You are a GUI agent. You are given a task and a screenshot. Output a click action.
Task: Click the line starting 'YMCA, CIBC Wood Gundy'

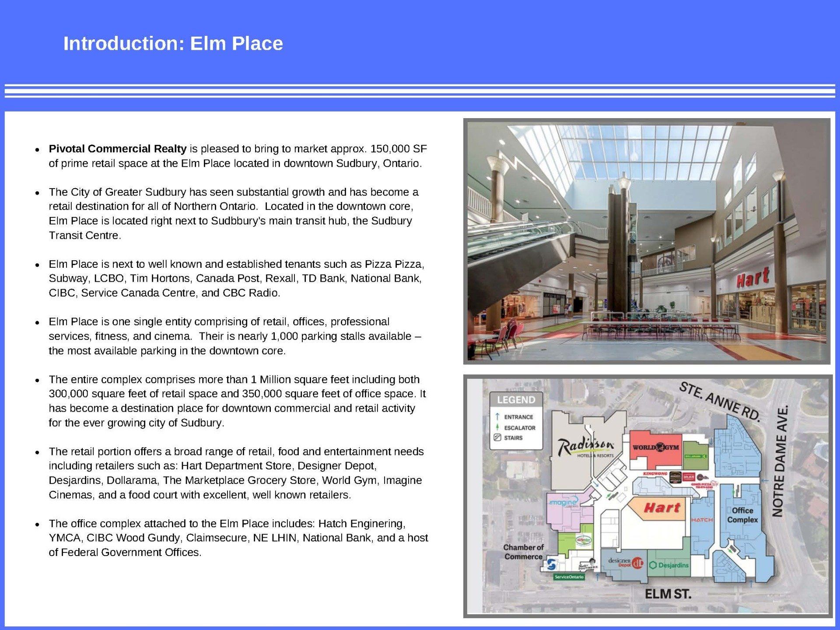tap(238, 538)
